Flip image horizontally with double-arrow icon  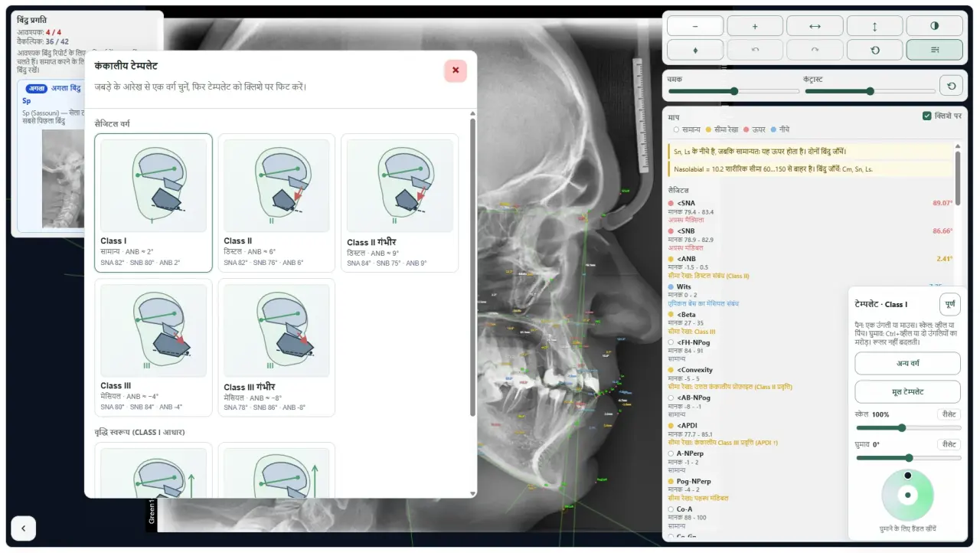coord(815,26)
